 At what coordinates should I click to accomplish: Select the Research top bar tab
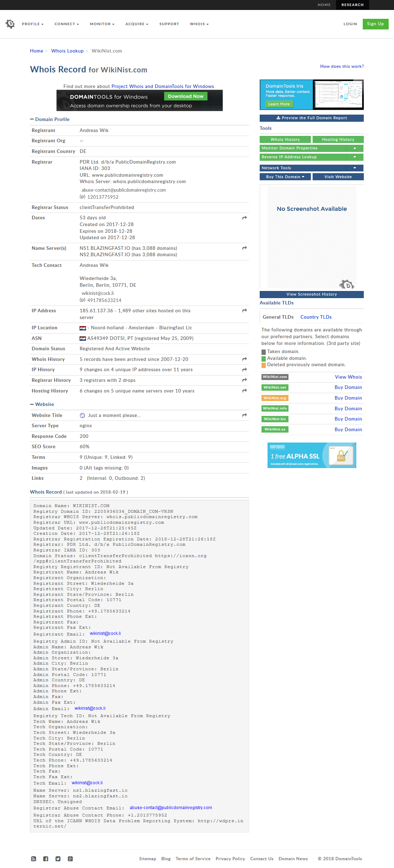(352, 5)
